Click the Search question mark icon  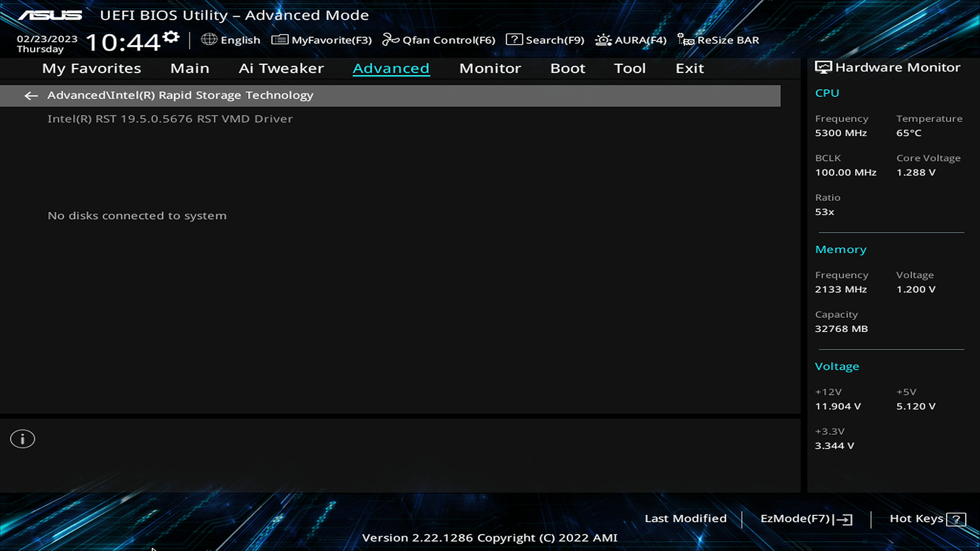coord(514,39)
